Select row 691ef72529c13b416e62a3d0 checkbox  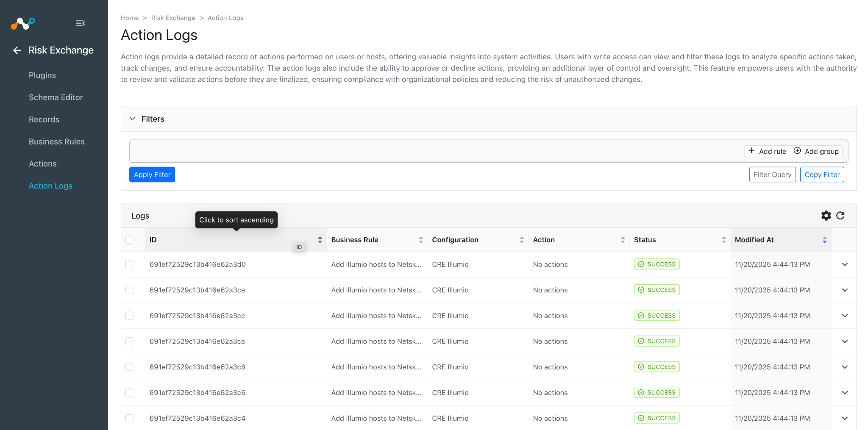pyautogui.click(x=130, y=264)
